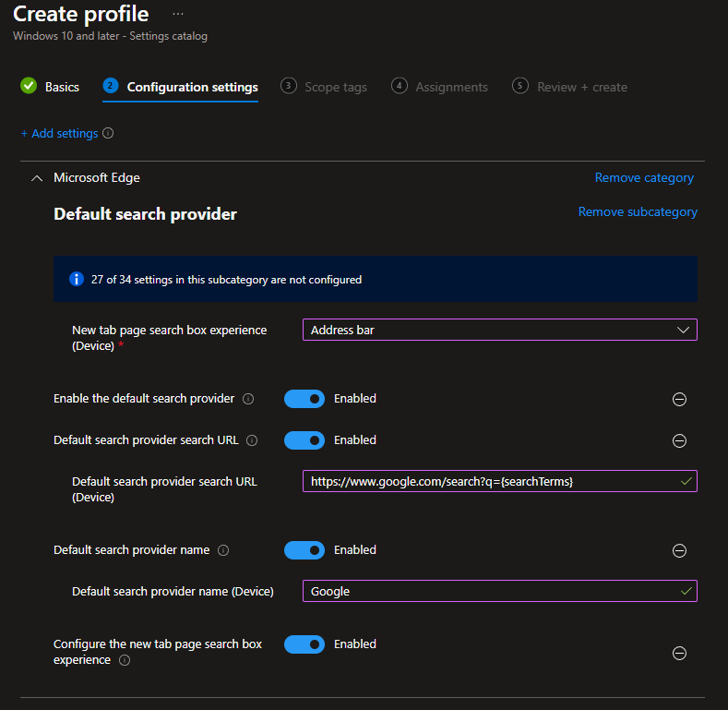Screen dimensions: 728x710
Task: Click the Default search provider heading
Action: coord(145,214)
